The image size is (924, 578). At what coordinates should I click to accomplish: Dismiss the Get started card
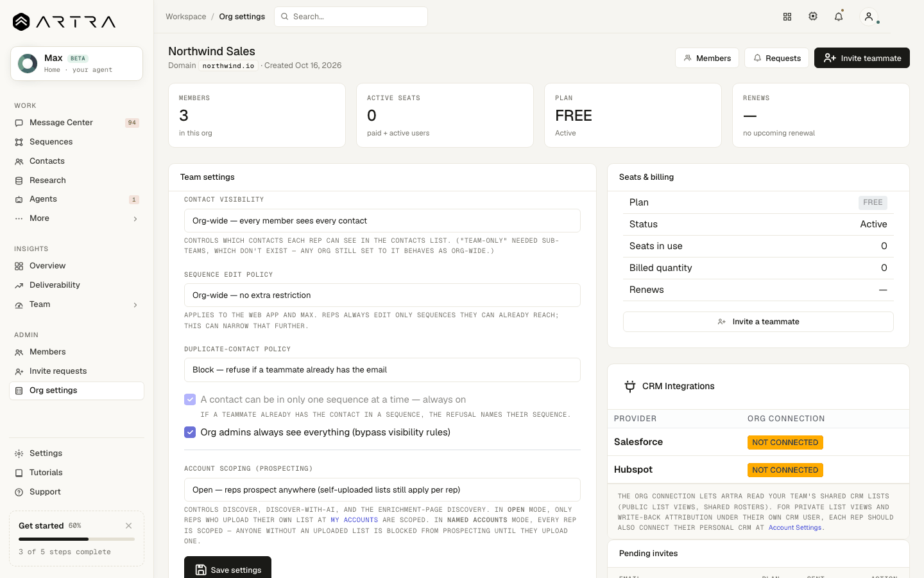point(129,525)
